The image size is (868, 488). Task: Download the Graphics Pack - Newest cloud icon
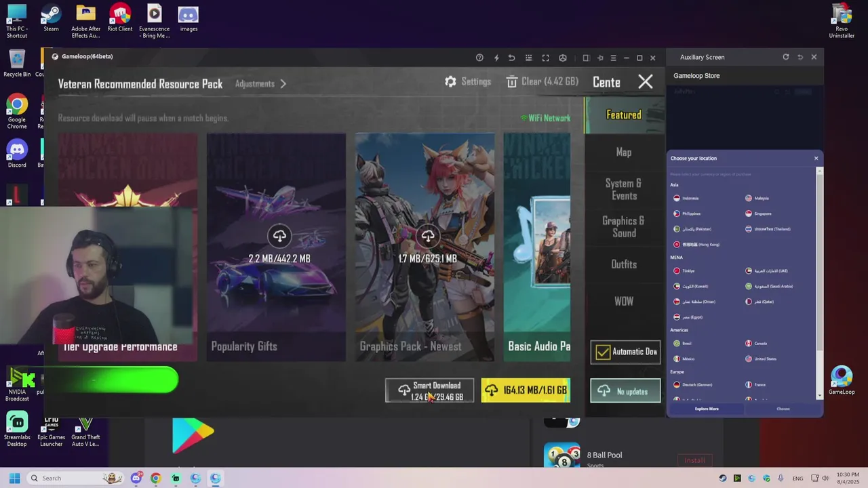coord(428,236)
